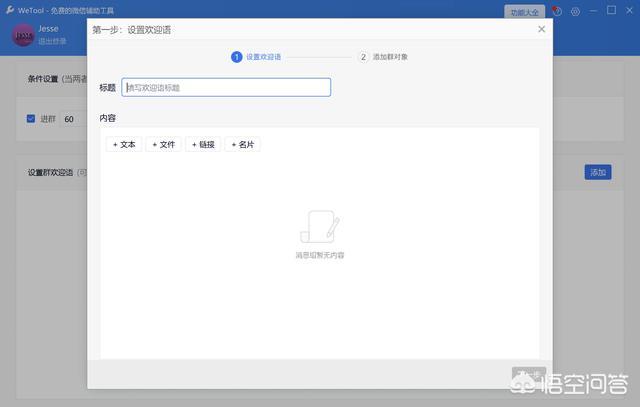Click the step 1 circle indicator

pyautogui.click(x=237, y=57)
